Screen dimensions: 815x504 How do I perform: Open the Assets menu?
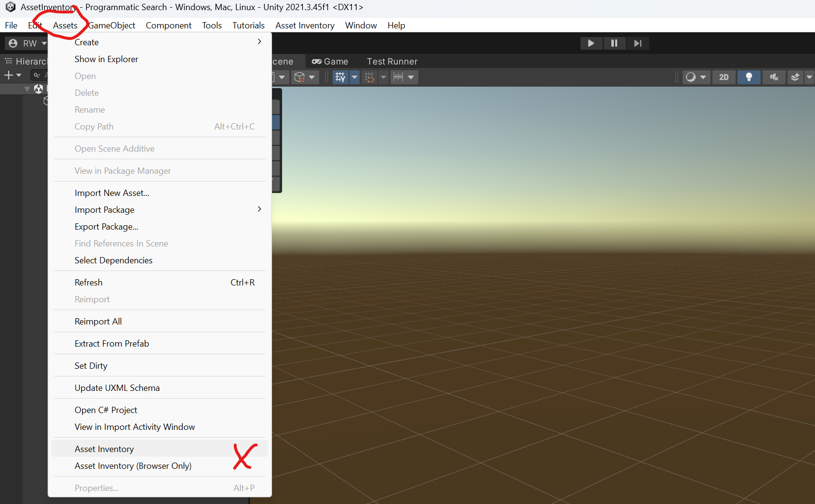[x=65, y=26]
